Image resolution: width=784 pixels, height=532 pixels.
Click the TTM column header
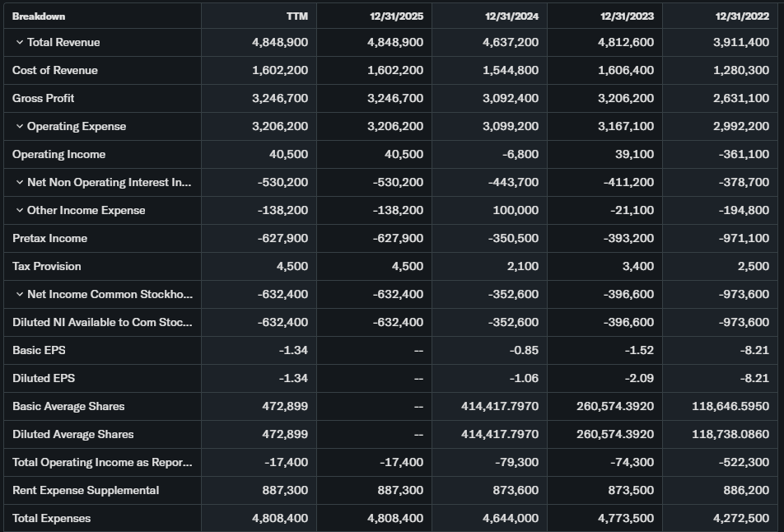(x=296, y=16)
